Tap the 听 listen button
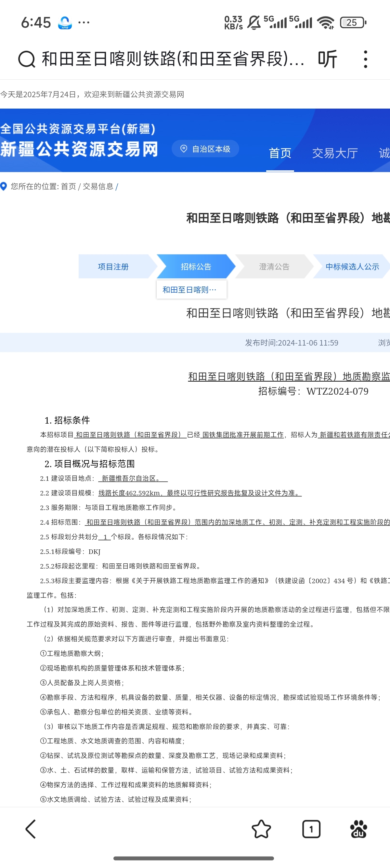Screen dimensions: 390x868 pos(327,59)
